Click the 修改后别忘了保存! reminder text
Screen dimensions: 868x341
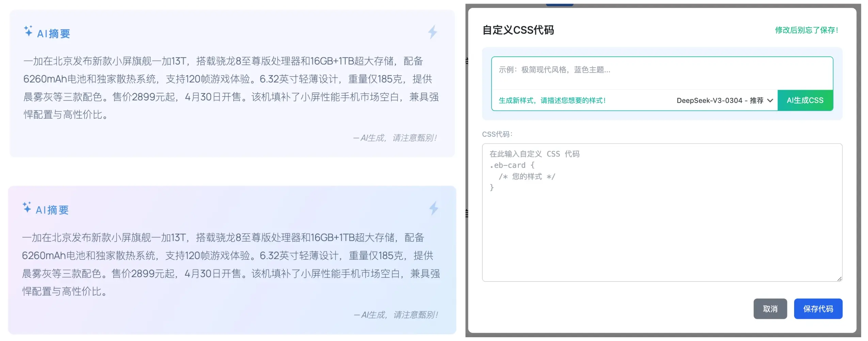point(806,30)
